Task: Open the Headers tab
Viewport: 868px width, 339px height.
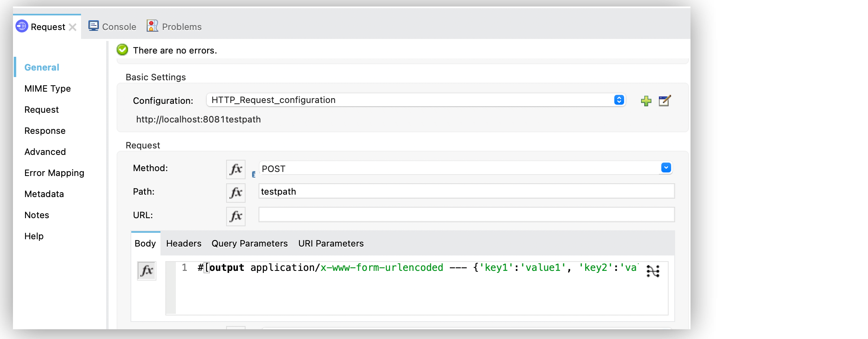Action: [x=184, y=243]
